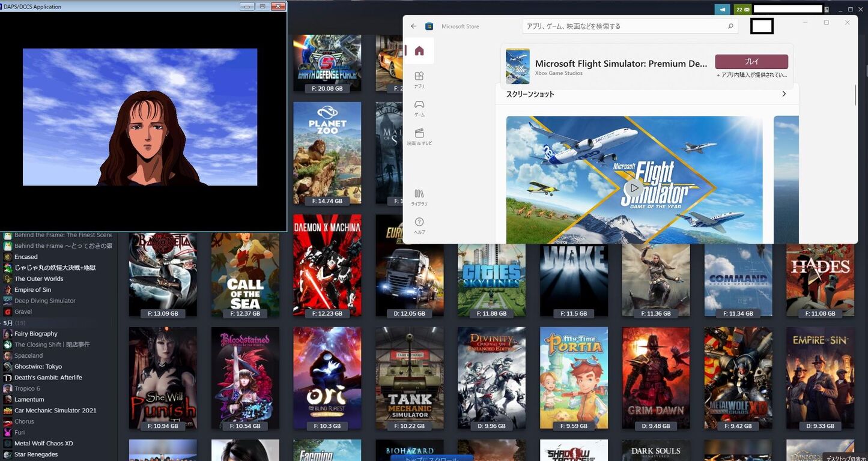Select Car Mechanic Simulator 2021 in sidebar
The image size is (868, 461).
(55, 411)
